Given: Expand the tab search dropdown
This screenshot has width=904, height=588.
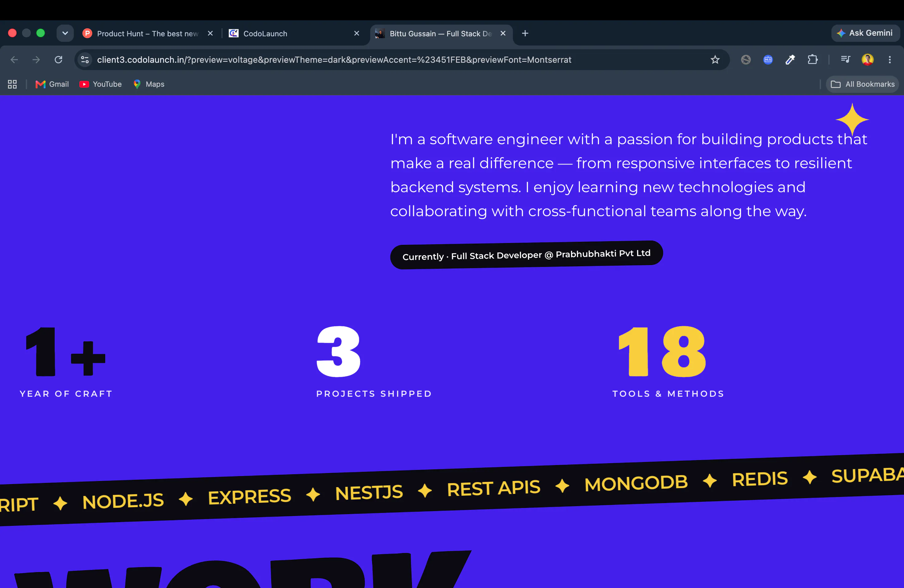Looking at the screenshot, I should 65,34.
